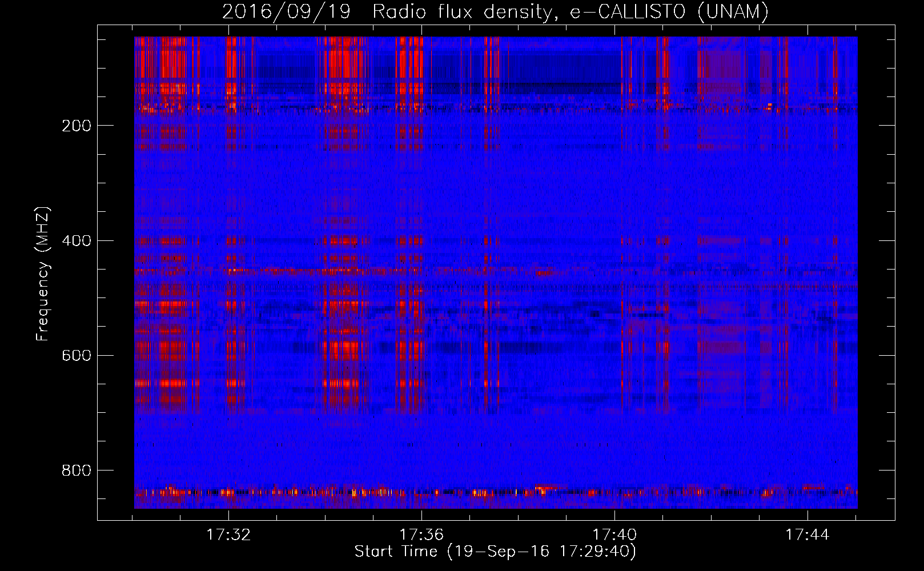This screenshot has height=571, width=924.
Task: Click the 17:40 time tick label
Action: 614,534
